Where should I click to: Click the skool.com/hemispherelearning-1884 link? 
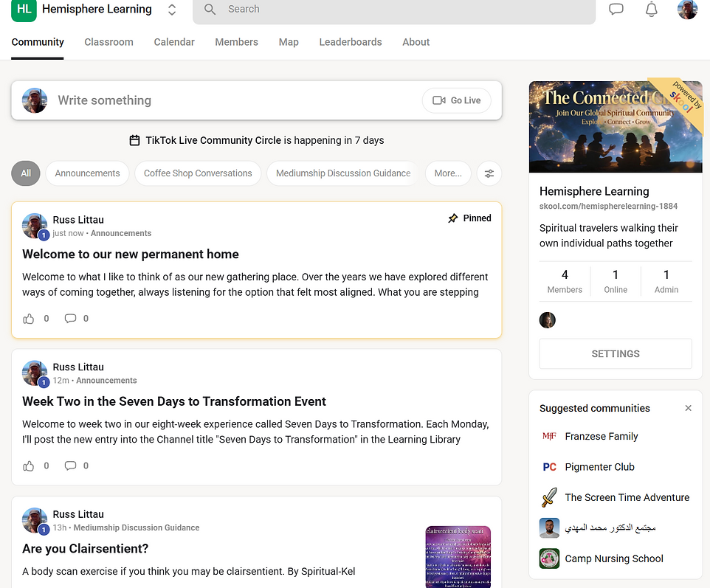coord(608,207)
